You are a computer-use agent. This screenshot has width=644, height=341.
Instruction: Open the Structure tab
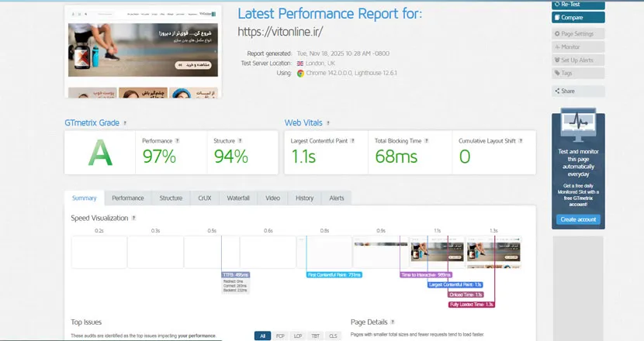[171, 198]
